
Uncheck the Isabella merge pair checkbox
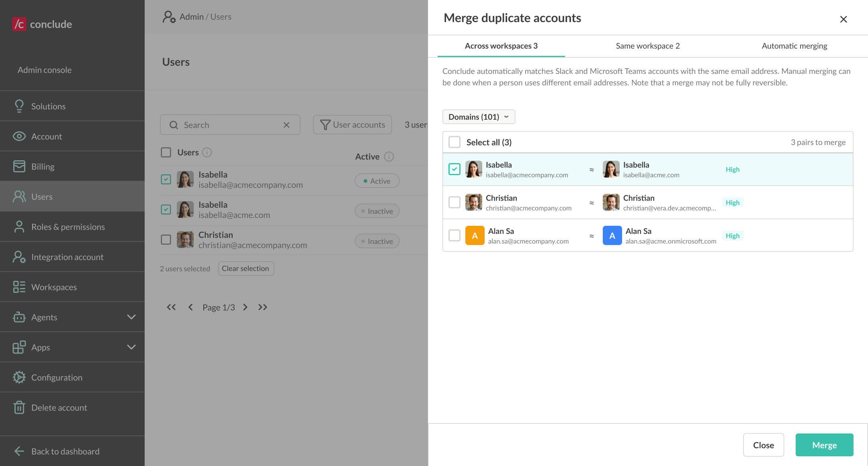pos(454,169)
